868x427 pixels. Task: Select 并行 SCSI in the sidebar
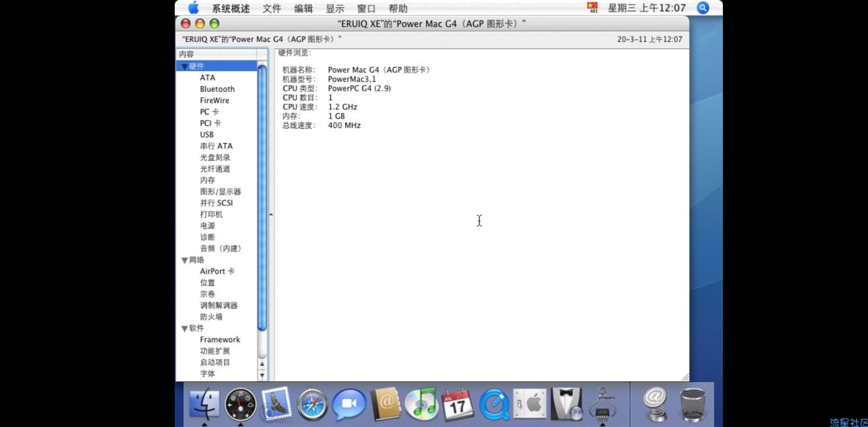[x=216, y=203]
